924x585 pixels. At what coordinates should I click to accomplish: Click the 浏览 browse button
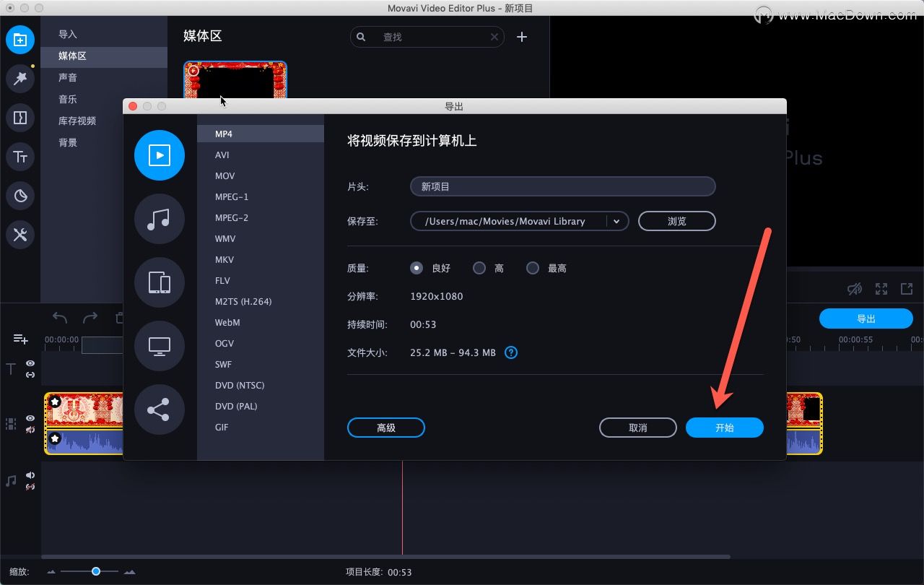(677, 221)
